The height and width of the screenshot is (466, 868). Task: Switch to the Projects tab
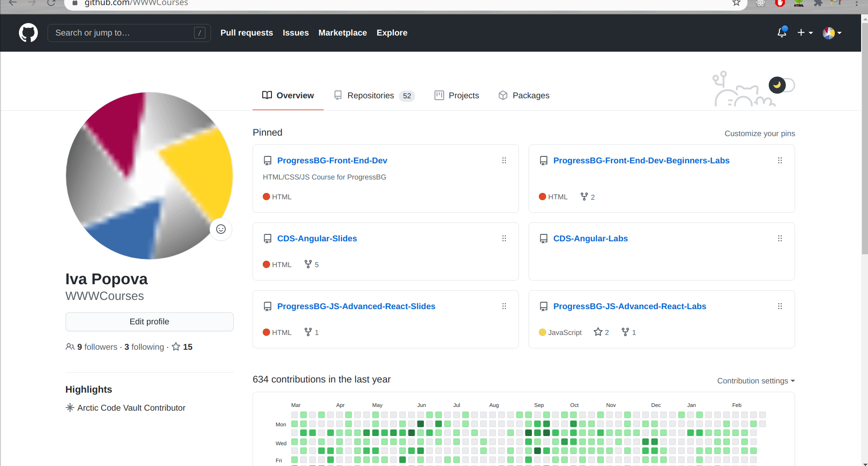tap(457, 96)
